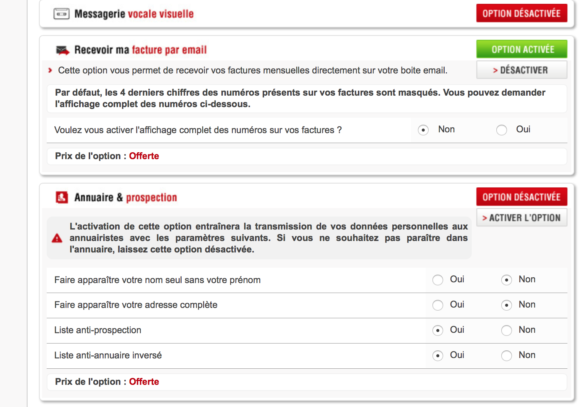Expand the Messagerie vocale visuelle section title
Screen dimensions: 585x407
point(134,14)
